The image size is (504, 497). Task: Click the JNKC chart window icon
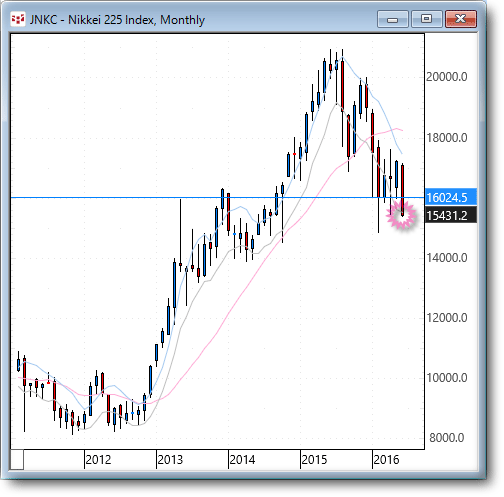click(18, 19)
